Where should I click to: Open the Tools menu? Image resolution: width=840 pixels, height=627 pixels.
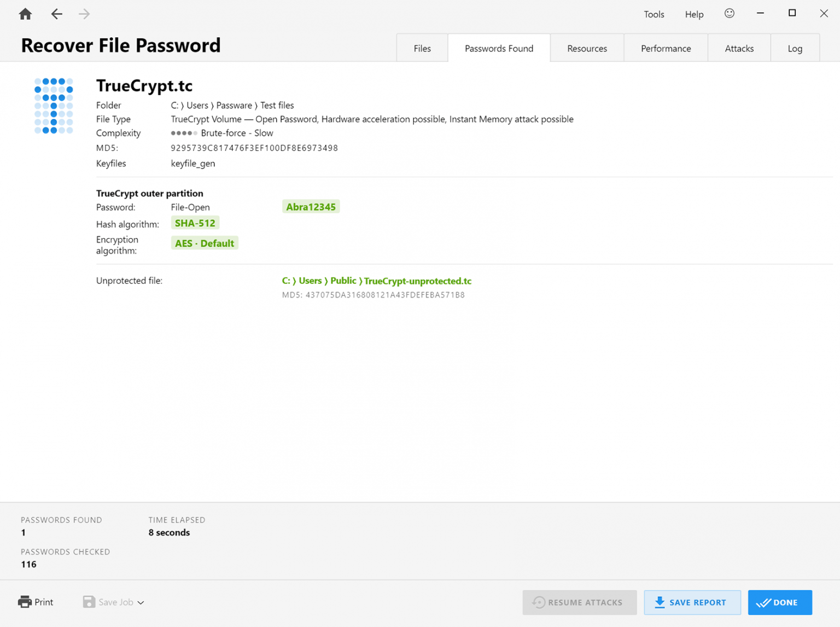coord(654,14)
